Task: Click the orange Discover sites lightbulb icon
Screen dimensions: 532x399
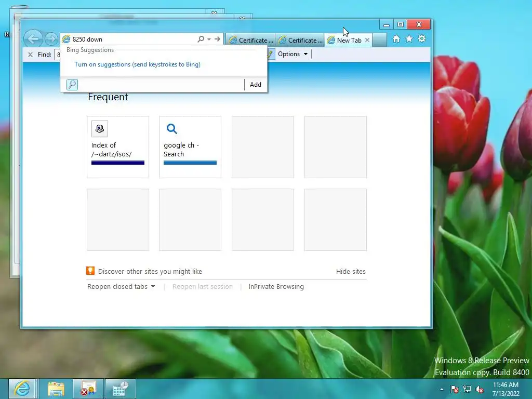Action: [90, 271]
